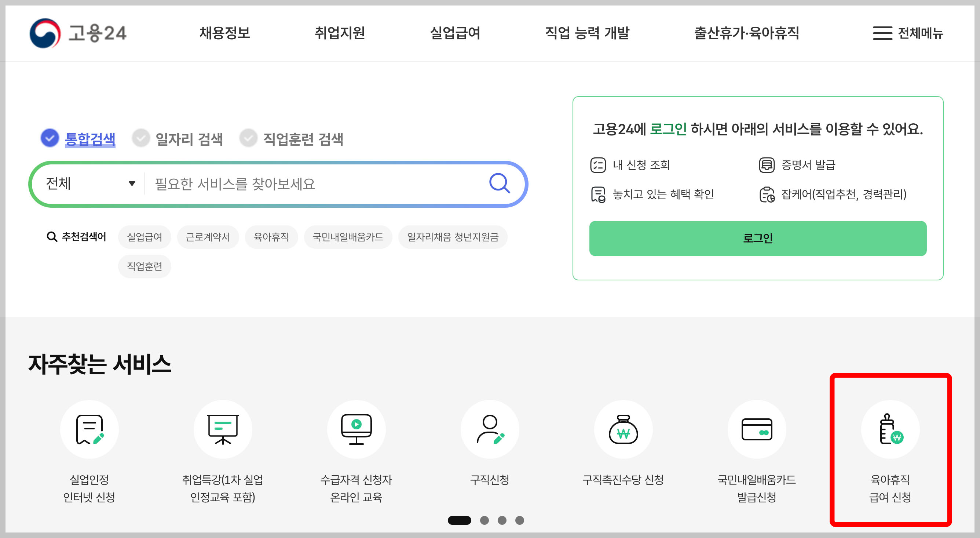Click the 자주찾는 서비스 heading
The width and height of the screenshot is (980, 538).
[x=100, y=364]
